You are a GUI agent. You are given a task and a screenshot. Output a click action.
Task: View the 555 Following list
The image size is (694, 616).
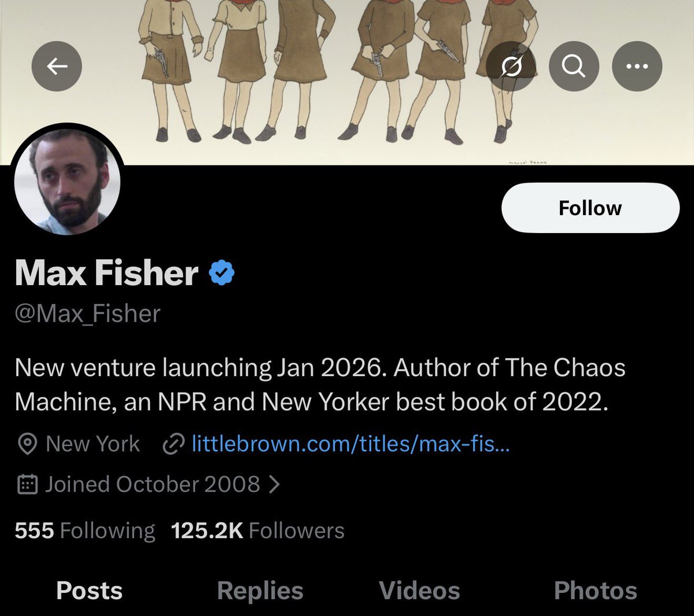tap(85, 530)
